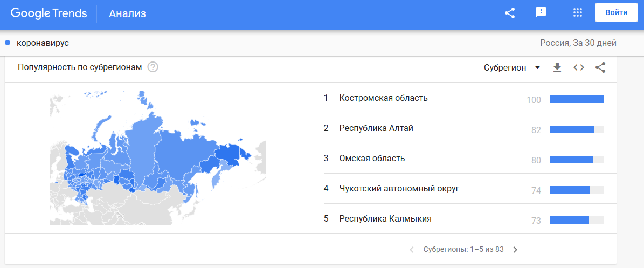Open the embed code icon

coord(579,68)
